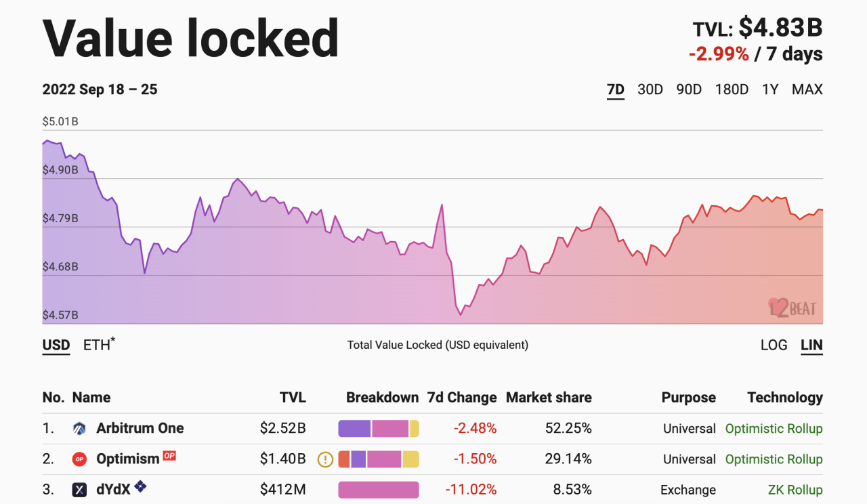Click the TVL column header

pos(293,398)
